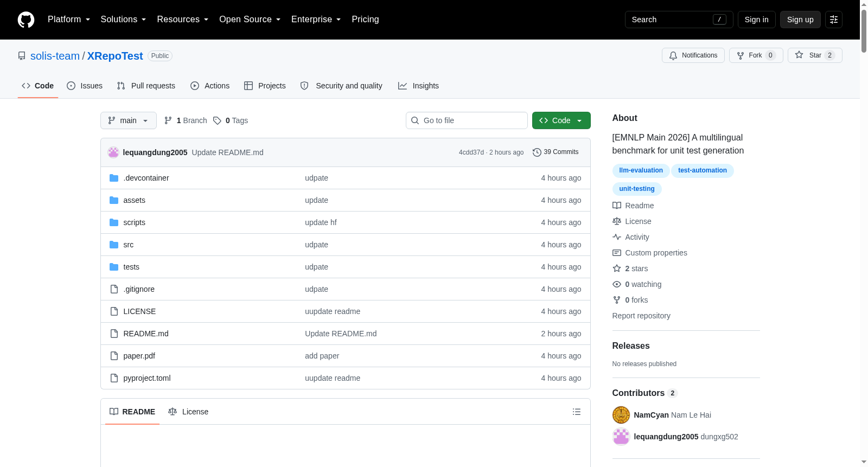The image size is (868, 467).
Task: Open the Security and quality tab
Action: [341, 86]
